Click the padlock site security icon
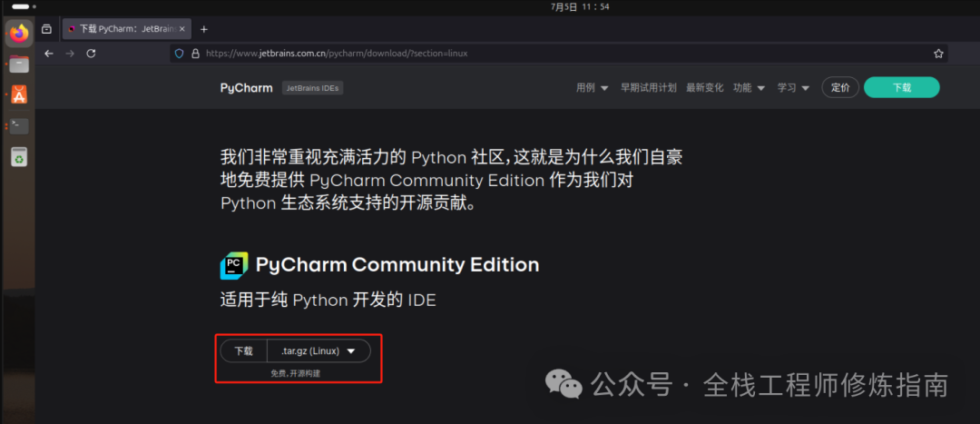The image size is (980, 424). 195,54
